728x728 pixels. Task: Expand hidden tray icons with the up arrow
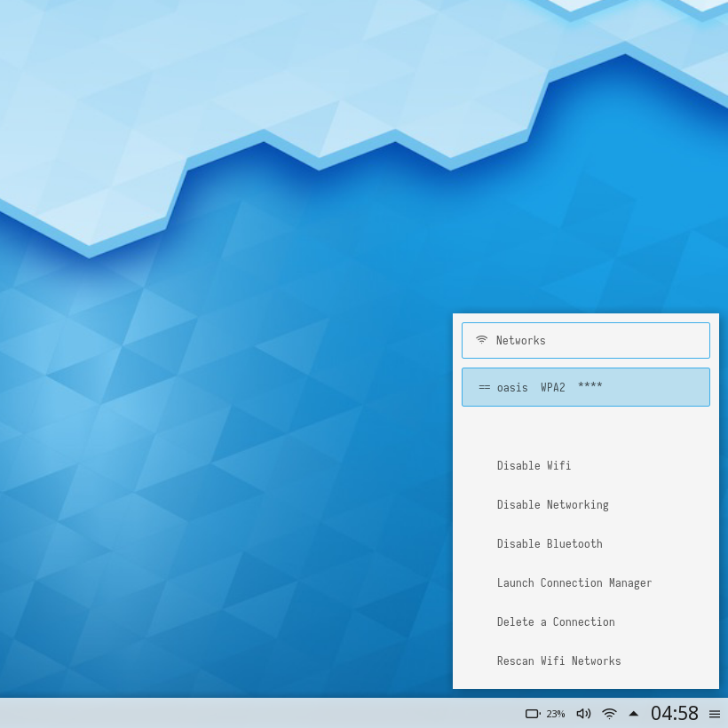(x=634, y=714)
